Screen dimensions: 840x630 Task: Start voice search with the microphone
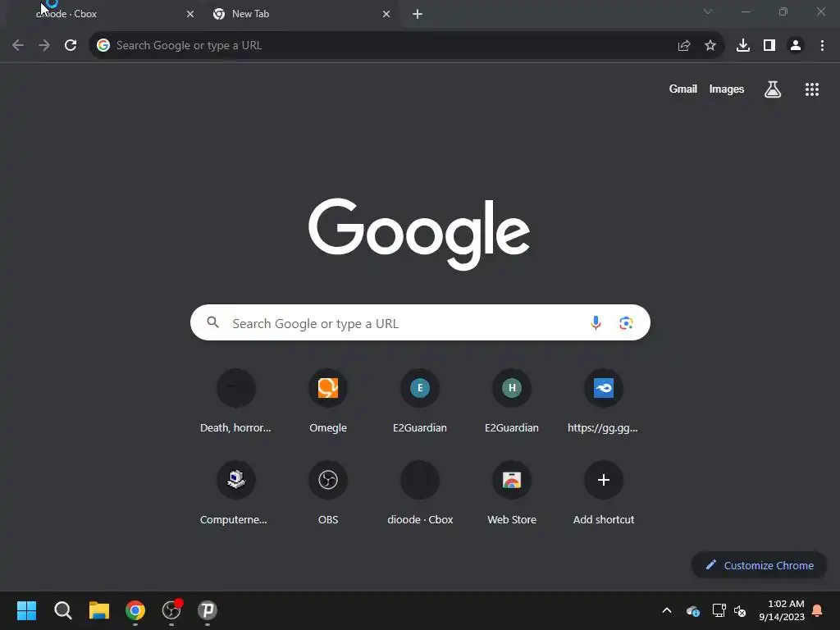(x=596, y=323)
